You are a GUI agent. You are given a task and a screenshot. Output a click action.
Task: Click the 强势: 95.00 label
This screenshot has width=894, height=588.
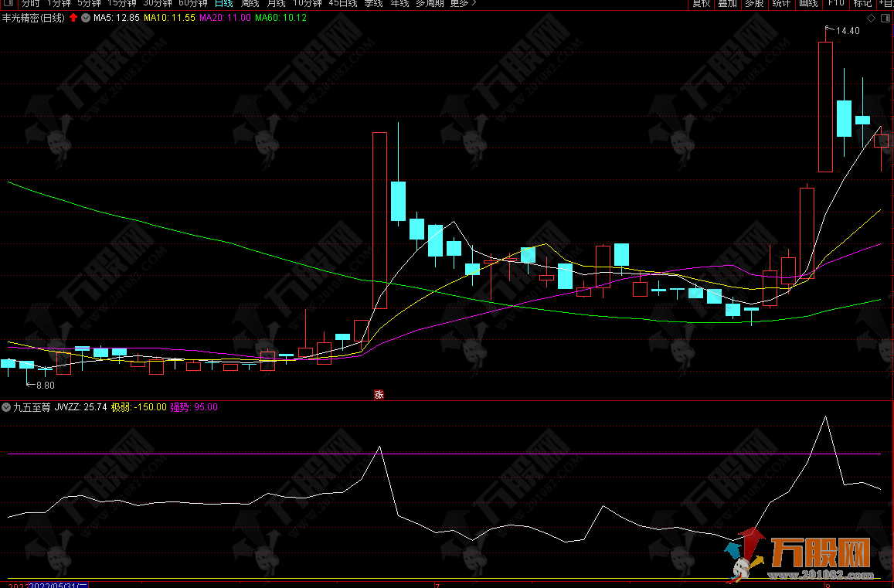194,407
